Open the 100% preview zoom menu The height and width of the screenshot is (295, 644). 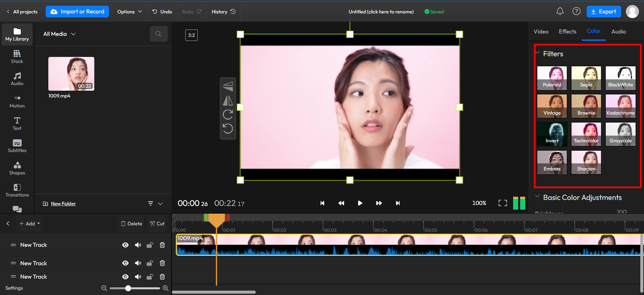(x=479, y=203)
